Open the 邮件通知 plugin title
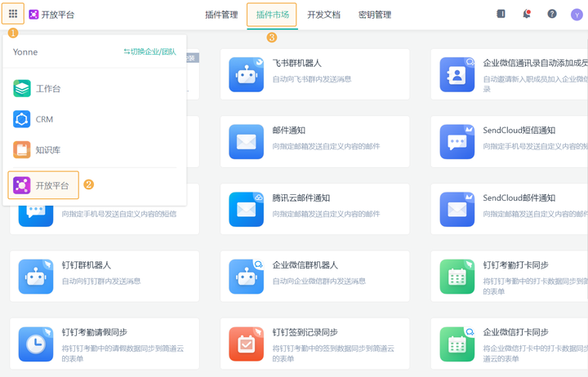Viewport: 588px width, 377px height. pyautogui.click(x=289, y=131)
